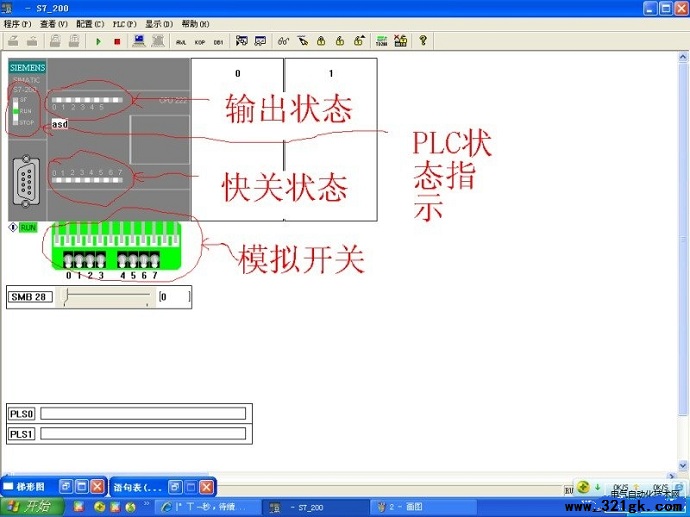Click the second grayed save toolbar icon
Image resolution: width=690 pixels, height=517 pixels.
tap(32, 41)
